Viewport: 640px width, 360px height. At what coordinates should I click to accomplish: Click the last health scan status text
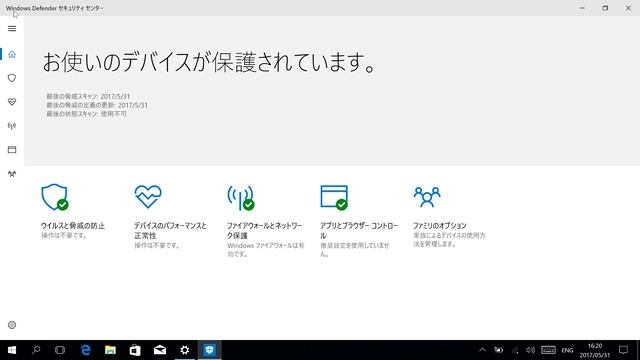87,114
